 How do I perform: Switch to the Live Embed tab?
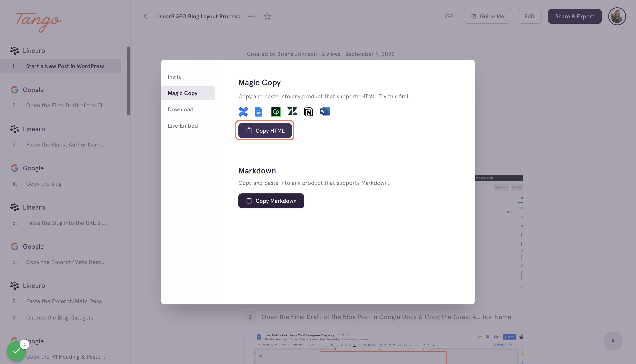click(x=188, y=126)
